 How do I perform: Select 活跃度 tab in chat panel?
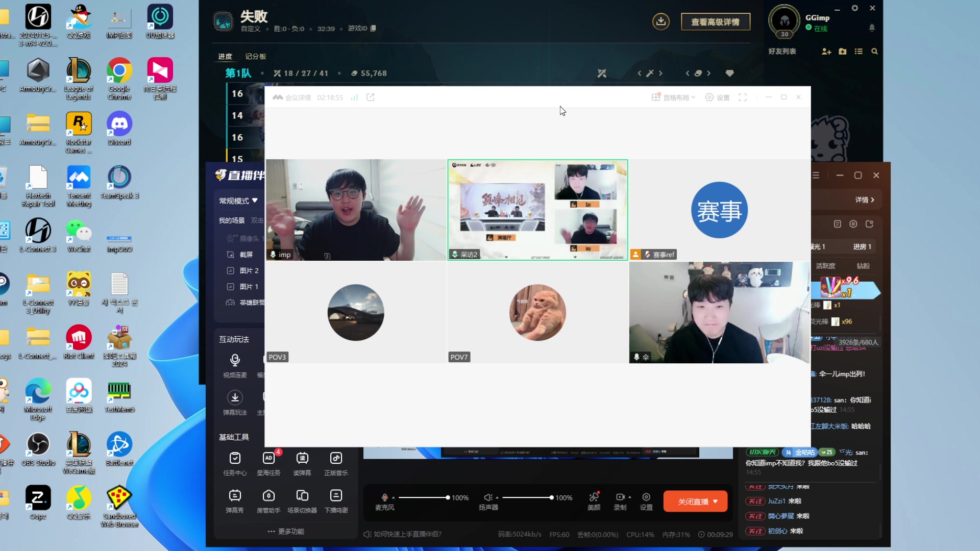click(x=825, y=266)
